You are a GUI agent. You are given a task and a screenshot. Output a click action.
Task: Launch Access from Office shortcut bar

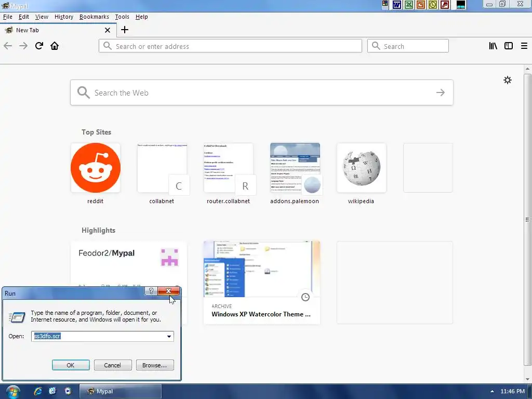coord(445,5)
